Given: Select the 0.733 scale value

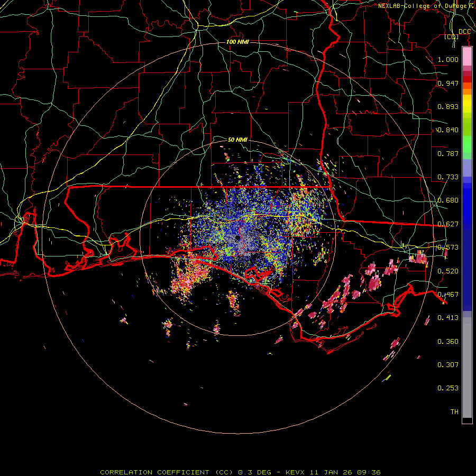Looking at the screenshot, I should pyautogui.click(x=448, y=177).
